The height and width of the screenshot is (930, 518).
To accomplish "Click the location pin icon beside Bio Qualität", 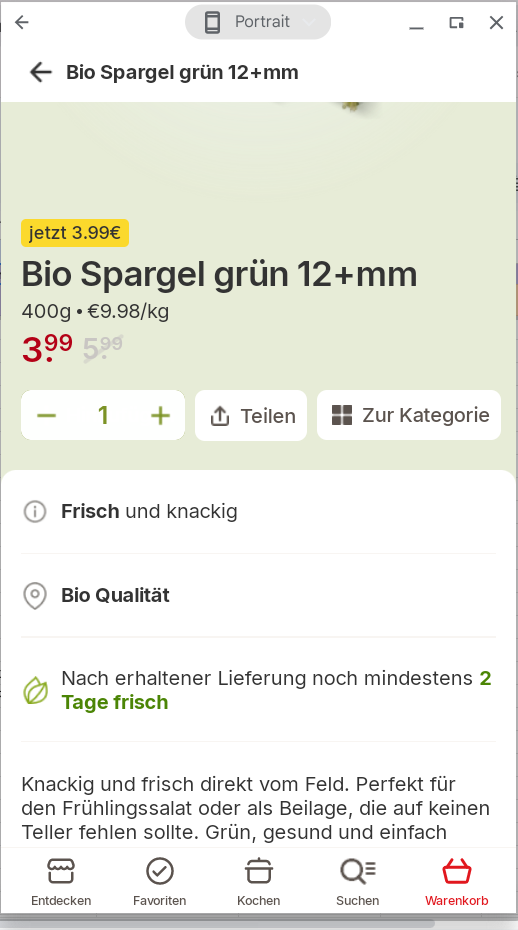I will pos(35,595).
